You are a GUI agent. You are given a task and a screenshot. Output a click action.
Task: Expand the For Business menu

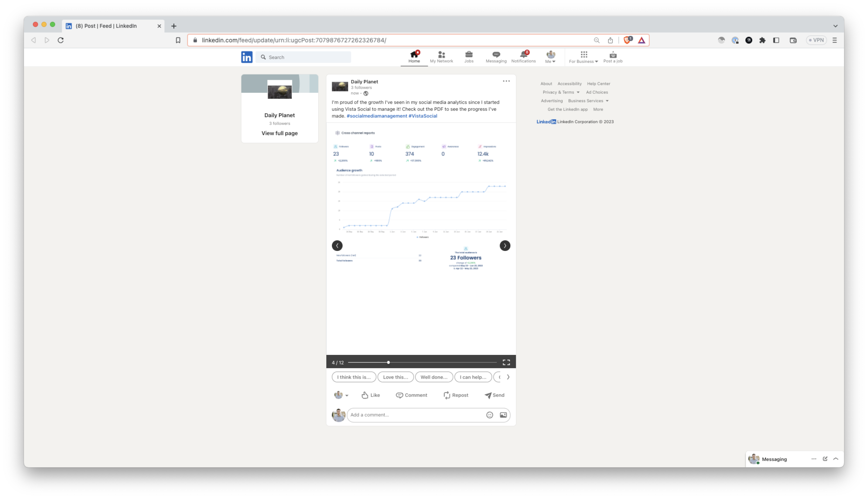click(583, 57)
